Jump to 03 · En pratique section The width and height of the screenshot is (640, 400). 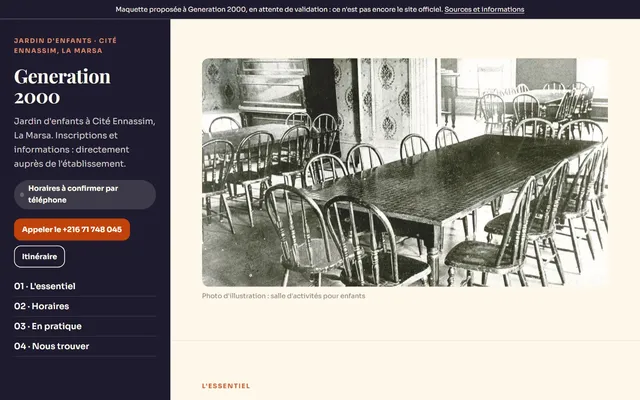[x=85, y=326]
